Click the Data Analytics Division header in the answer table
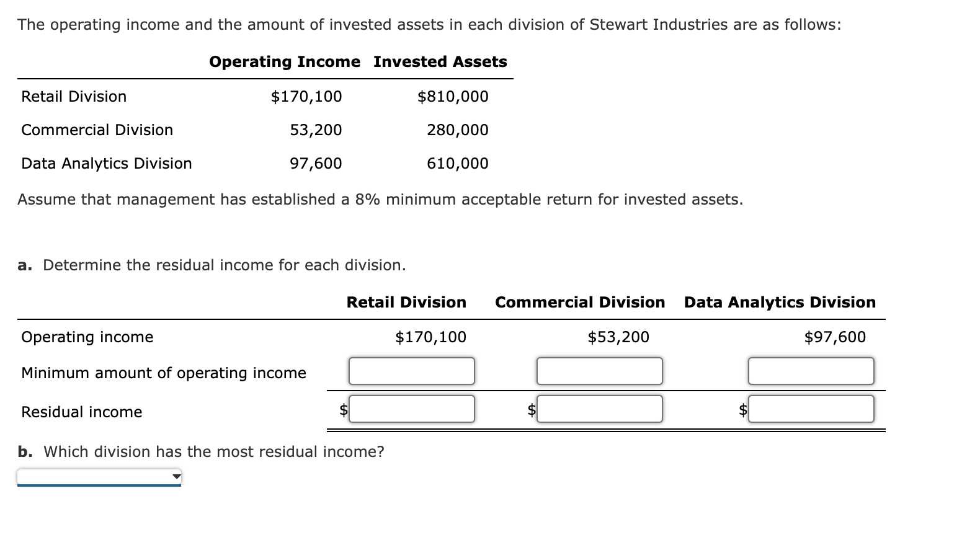 click(x=779, y=302)
